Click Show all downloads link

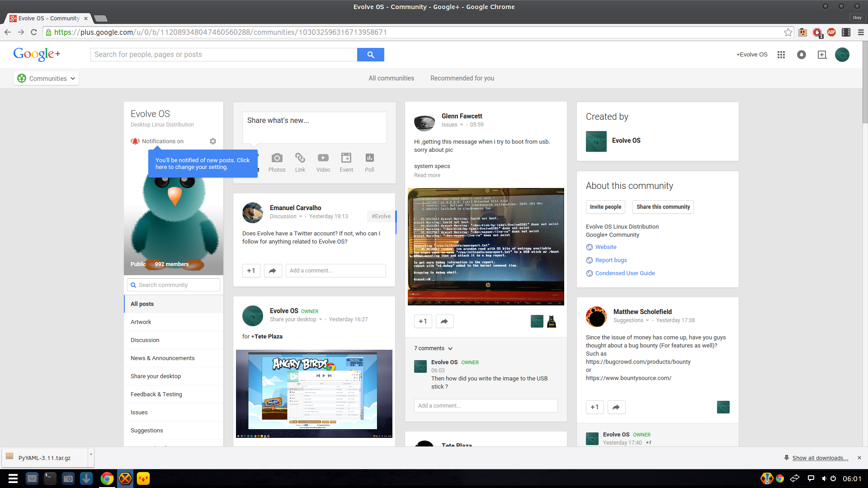coord(820,458)
